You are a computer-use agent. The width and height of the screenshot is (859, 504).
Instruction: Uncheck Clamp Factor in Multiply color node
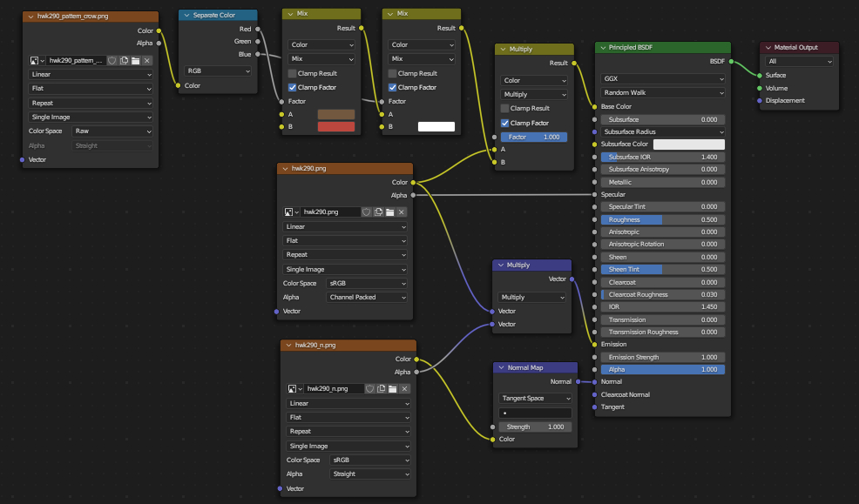[x=505, y=123]
